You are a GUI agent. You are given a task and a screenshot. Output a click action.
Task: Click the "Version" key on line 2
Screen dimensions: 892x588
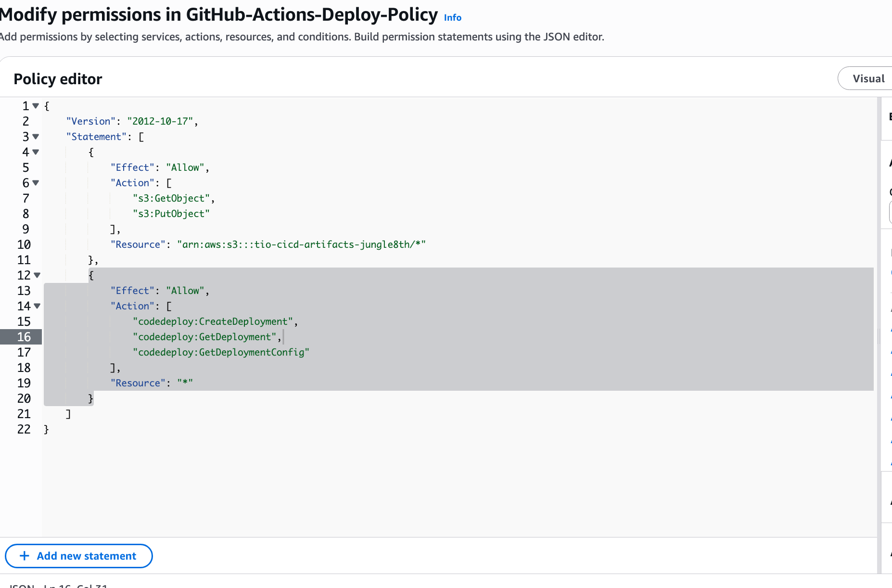pyautogui.click(x=91, y=121)
